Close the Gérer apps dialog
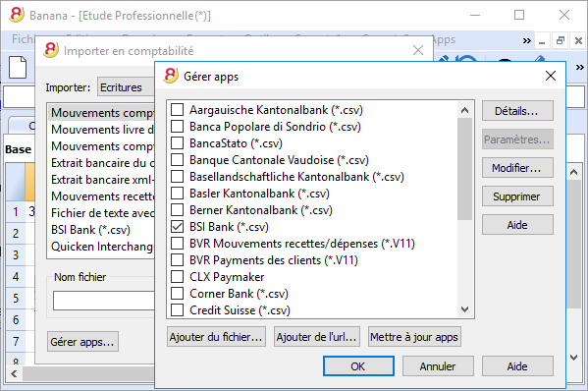Image resolution: width=588 pixels, height=391 pixels. pos(551,76)
